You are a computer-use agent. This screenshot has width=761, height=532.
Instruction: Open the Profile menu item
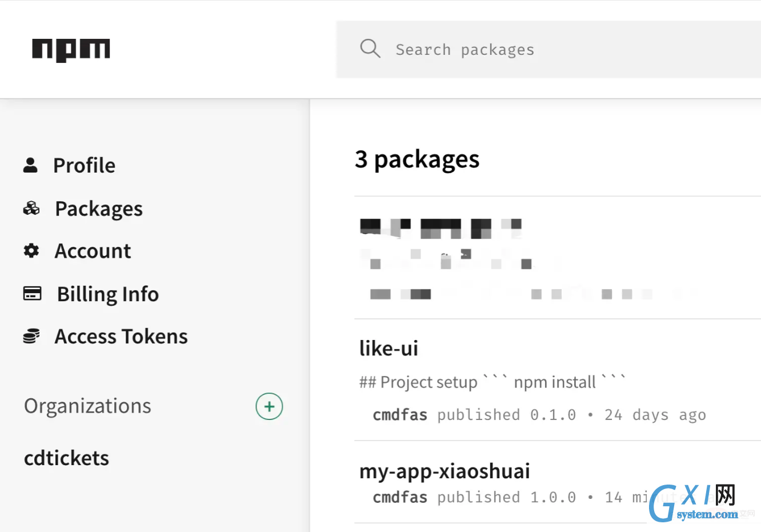pos(84,165)
